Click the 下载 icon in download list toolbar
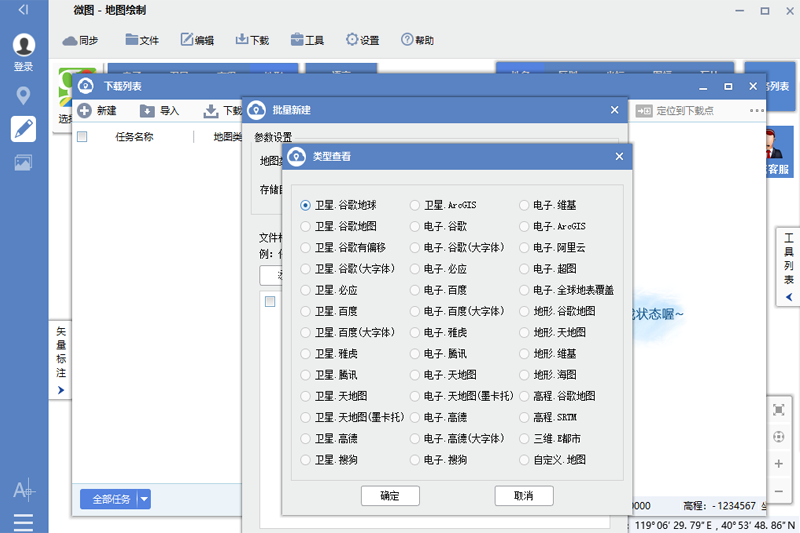Screen dimensions: 800x533 (x=211, y=111)
